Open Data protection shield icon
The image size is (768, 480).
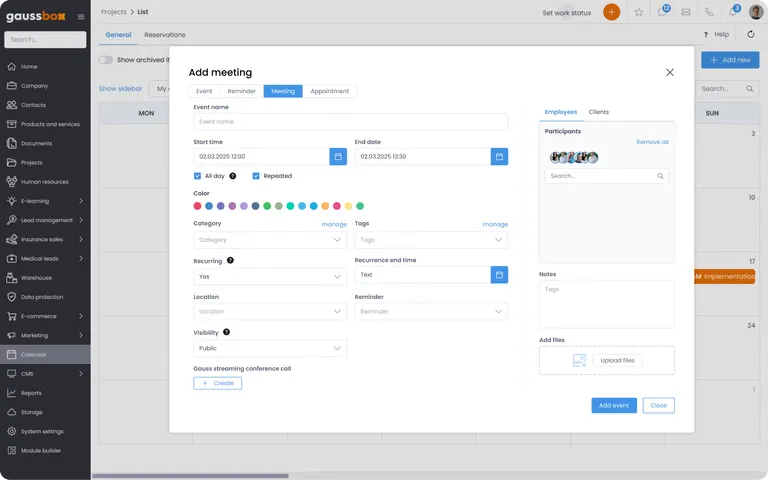(x=12, y=297)
